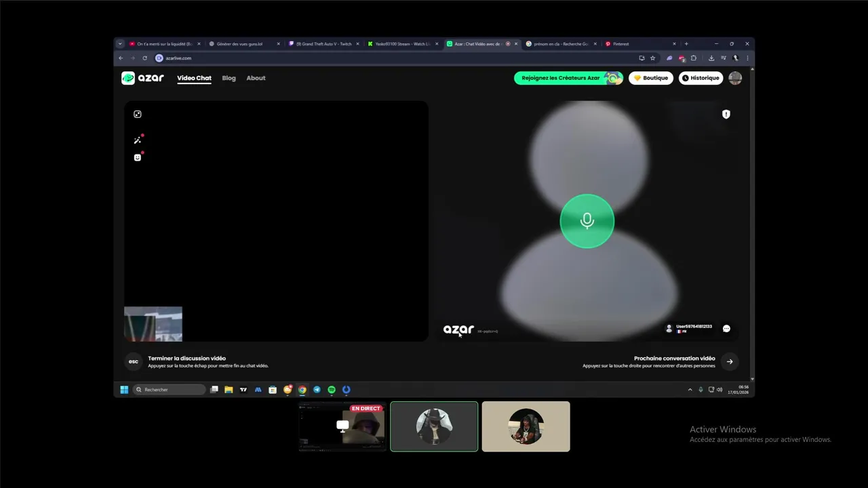Select the cowboy hat avatar participant tile
This screenshot has width=868, height=488.
pos(434,426)
